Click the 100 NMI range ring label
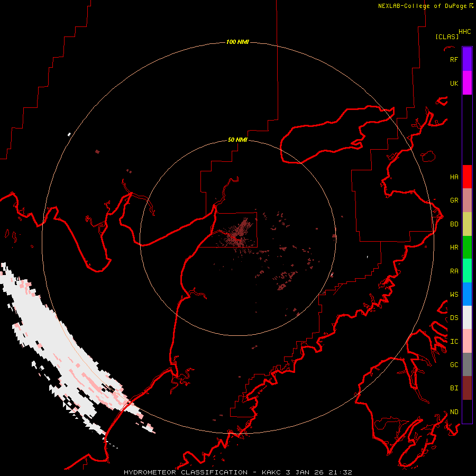The width and height of the screenshot is (476, 476). click(237, 42)
